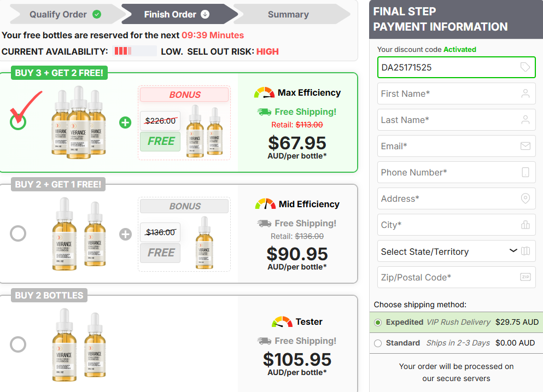
Task: Click the gray BONUS header in Buy 2 + Get 1 offer
Action: 184,206
